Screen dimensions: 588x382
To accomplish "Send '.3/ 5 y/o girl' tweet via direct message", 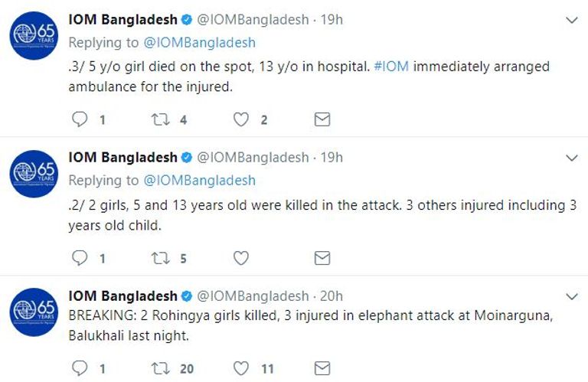I will [x=322, y=119].
